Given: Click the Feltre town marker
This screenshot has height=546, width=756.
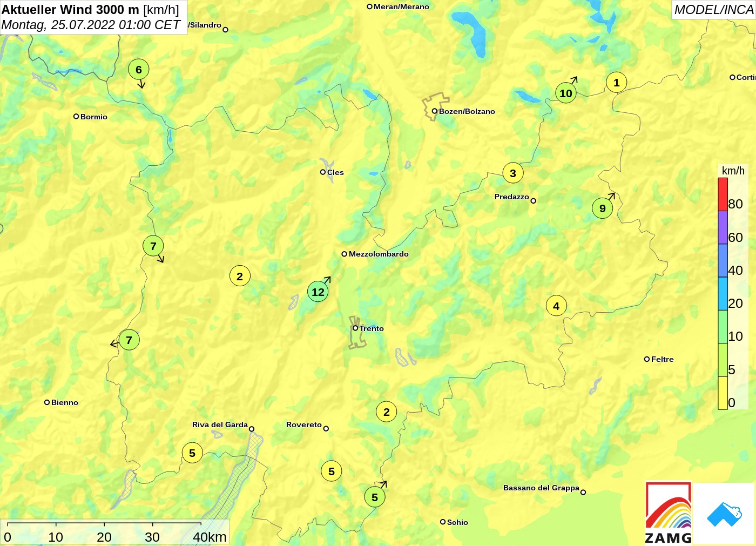Looking at the screenshot, I should pyautogui.click(x=647, y=359).
